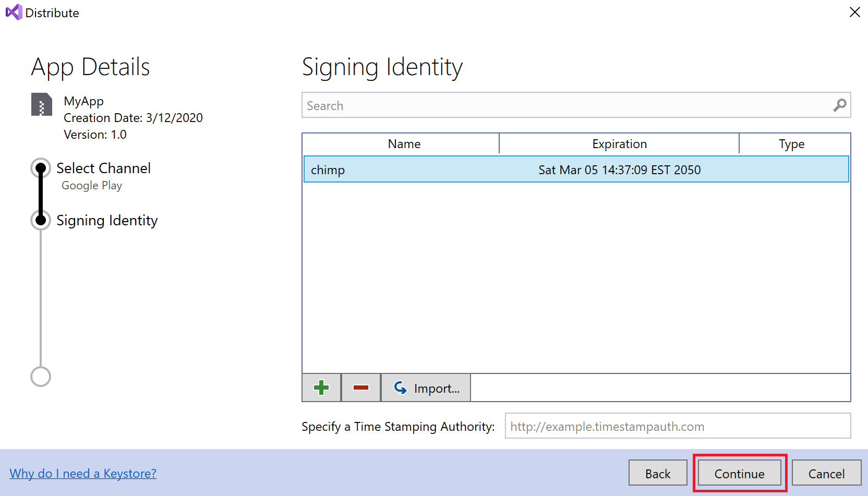Click the Visual Studio logo icon
This screenshot has width=868, height=496.
pos(14,12)
